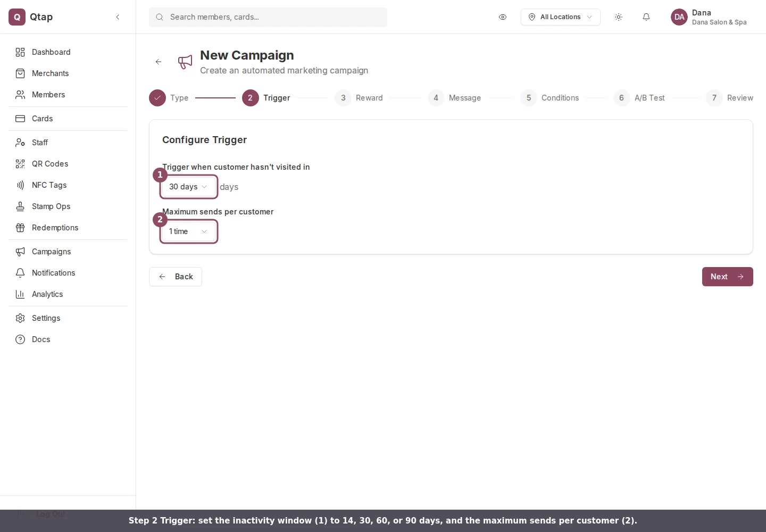The height and width of the screenshot is (532, 766).
Task: Click the Dashboard grid icon
Action: pyautogui.click(x=20, y=52)
